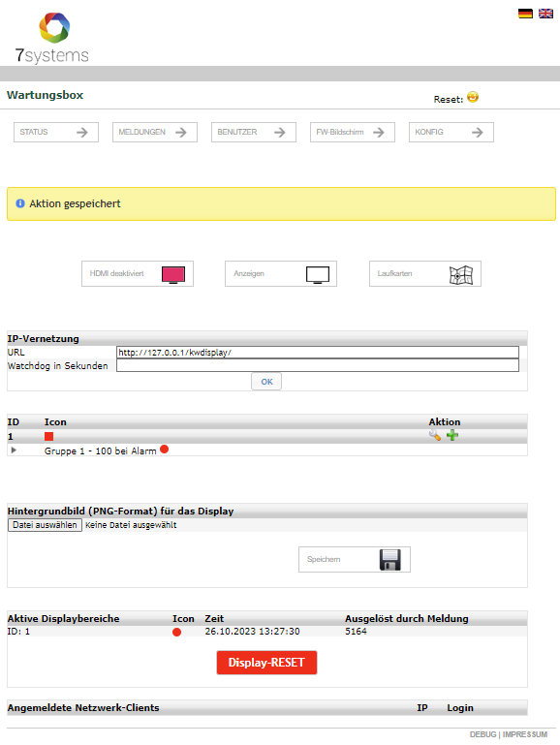560x745 pixels.
Task: Click Datei auswählen file button
Action: click(45, 525)
